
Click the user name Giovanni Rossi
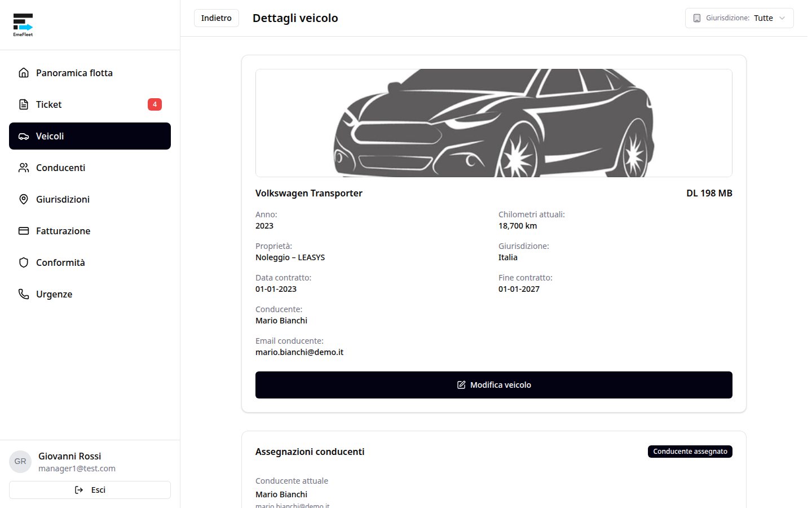(x=70, y=456)
